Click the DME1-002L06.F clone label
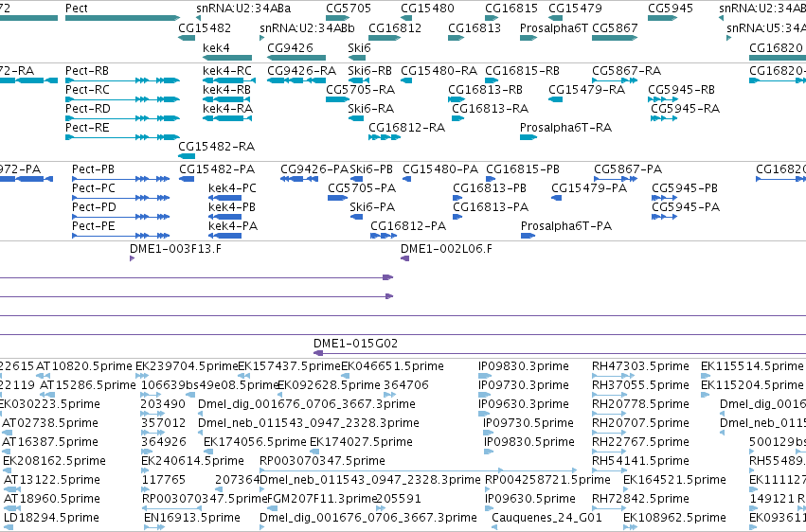The image size is (806, 532). 446,249
